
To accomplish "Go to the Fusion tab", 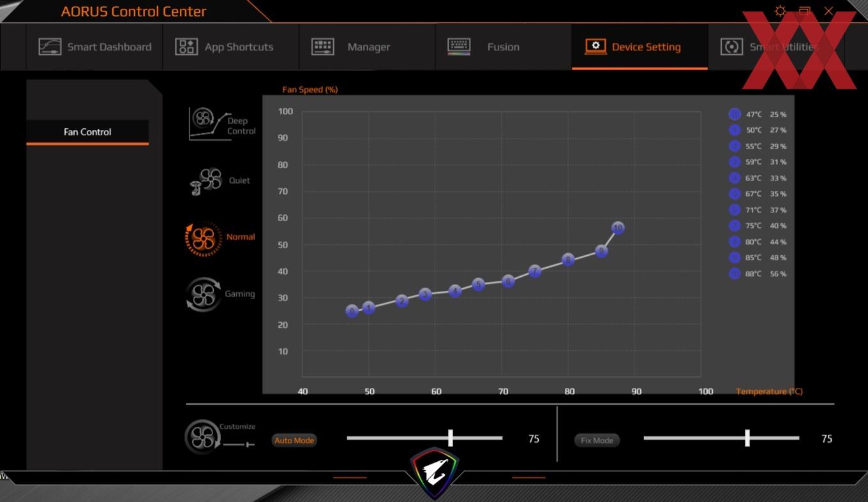I will pyautogui.click(x=503, y=47).
